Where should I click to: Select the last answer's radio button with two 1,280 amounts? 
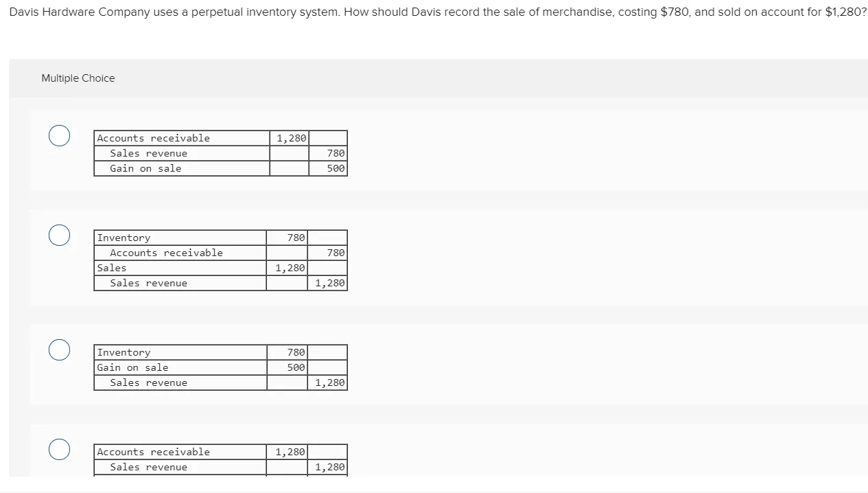click(59, 449)
